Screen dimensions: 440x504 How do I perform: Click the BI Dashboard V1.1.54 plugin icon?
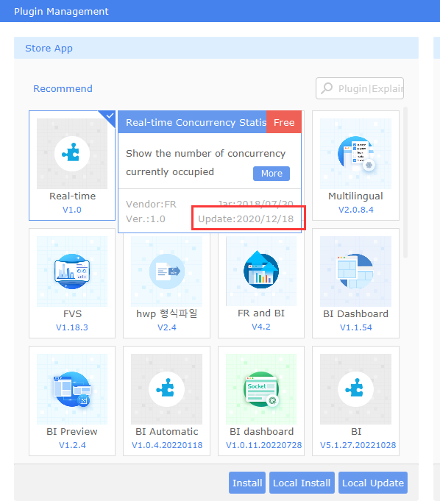click(355, 271)
